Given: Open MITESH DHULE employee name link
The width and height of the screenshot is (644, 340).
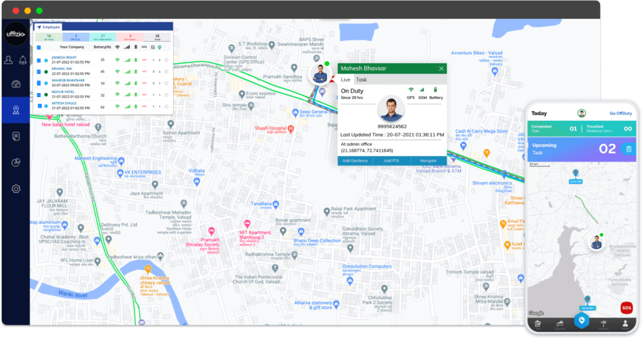Looking at the screenshot, I should 64,104.
